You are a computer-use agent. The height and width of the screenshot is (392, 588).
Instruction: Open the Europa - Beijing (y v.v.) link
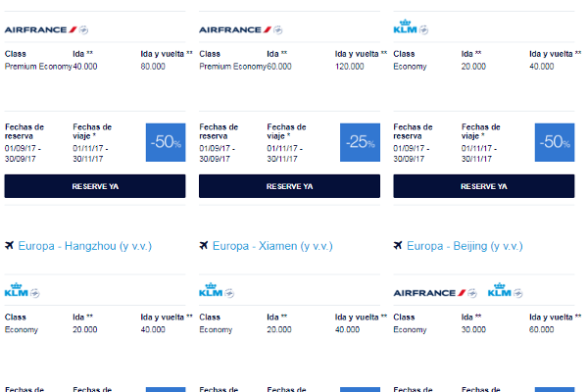(465, 246)
